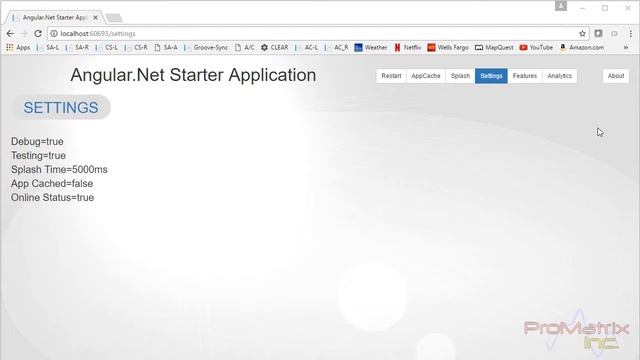
Task: Click the Angular.Net Starter Application title
Action: pyautogui.click(x=193, y=75)
